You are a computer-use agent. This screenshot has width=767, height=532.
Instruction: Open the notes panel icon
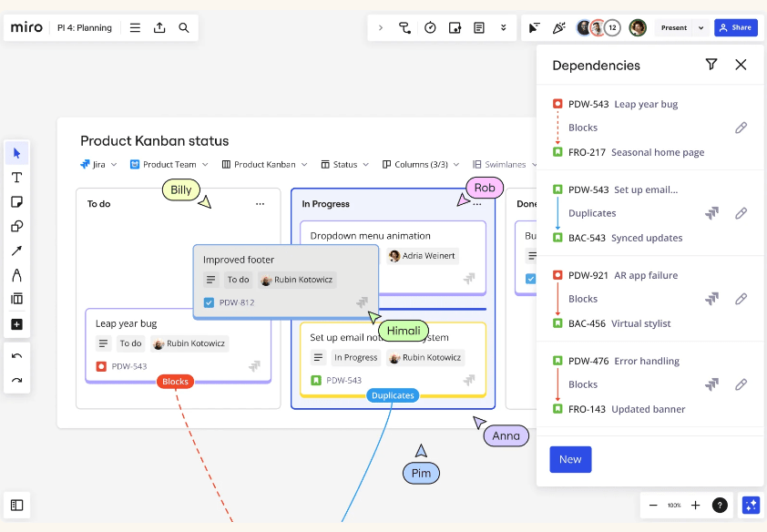(479, 28)
